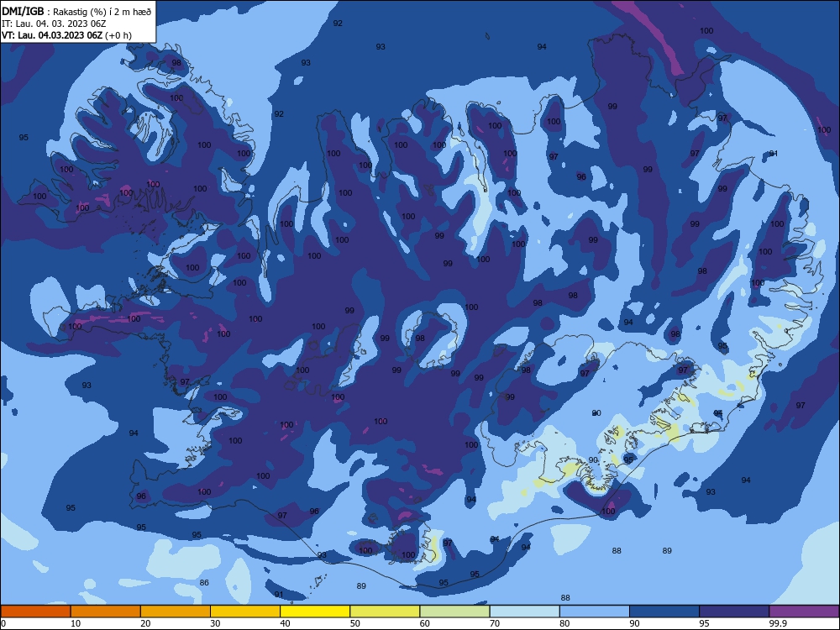The image size is (840, 630).
Task: Select the sky blue 80–90 legend swatch
Action: pyautogui.click(x=595, y=612)
